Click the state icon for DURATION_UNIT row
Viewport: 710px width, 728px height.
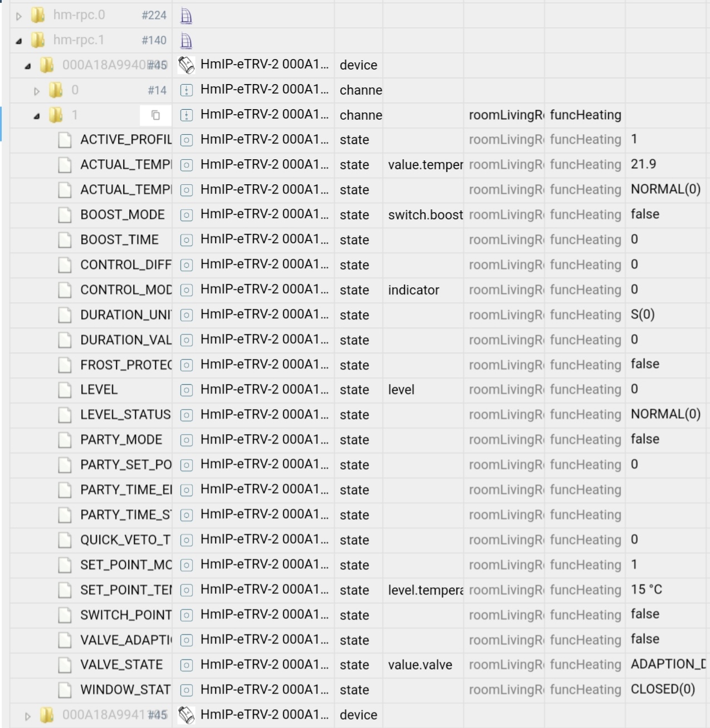click(x=187, y=315)
